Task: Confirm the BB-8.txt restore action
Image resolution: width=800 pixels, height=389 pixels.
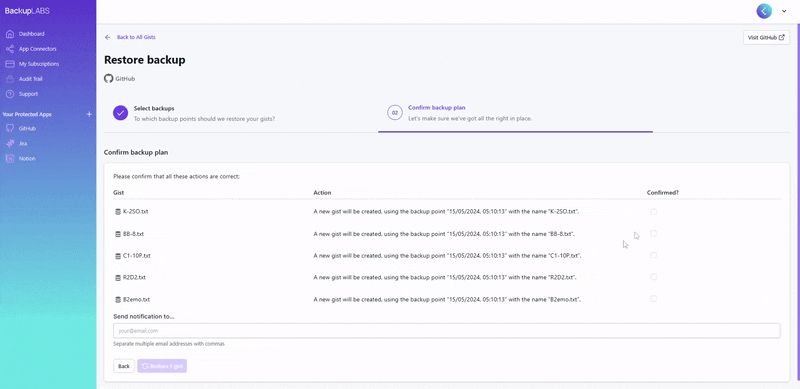Action: tap(654, 233)
